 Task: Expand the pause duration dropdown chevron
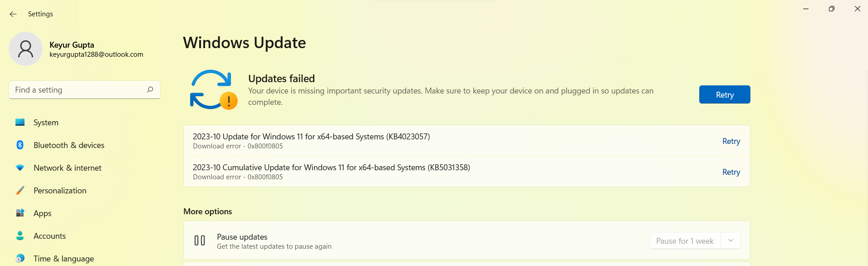731,241
